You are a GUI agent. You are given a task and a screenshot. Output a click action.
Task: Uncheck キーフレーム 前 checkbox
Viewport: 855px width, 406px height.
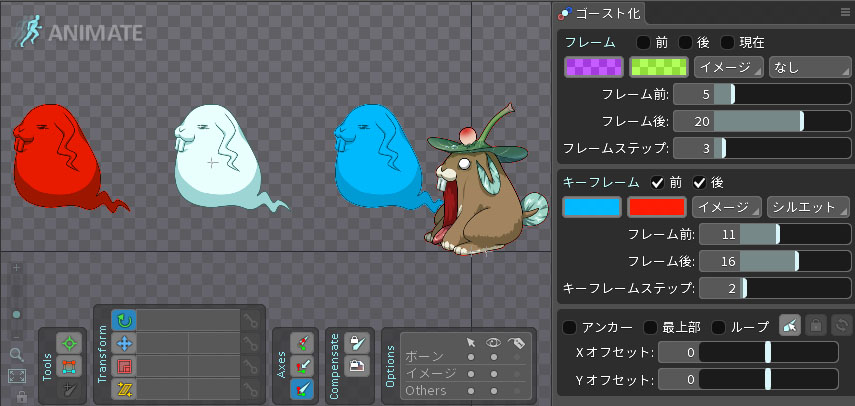658,182
